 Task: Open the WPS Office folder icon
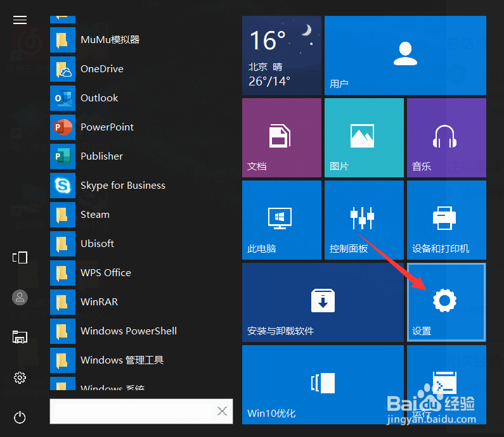[63, 273]
